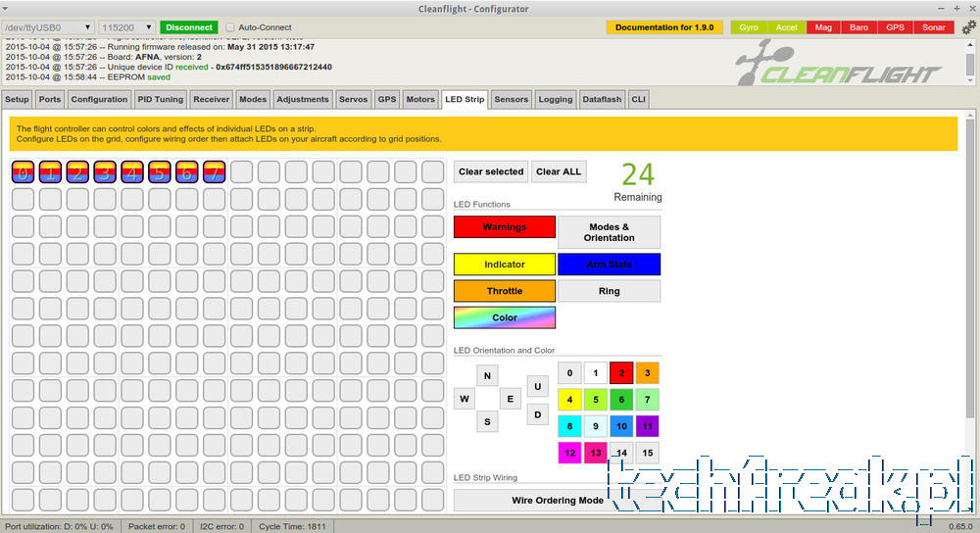Image resolution: width=980 pixels, height=533 pixels.
Task: Select LED number 7 on the grid
Action: [x=214, y=171]
